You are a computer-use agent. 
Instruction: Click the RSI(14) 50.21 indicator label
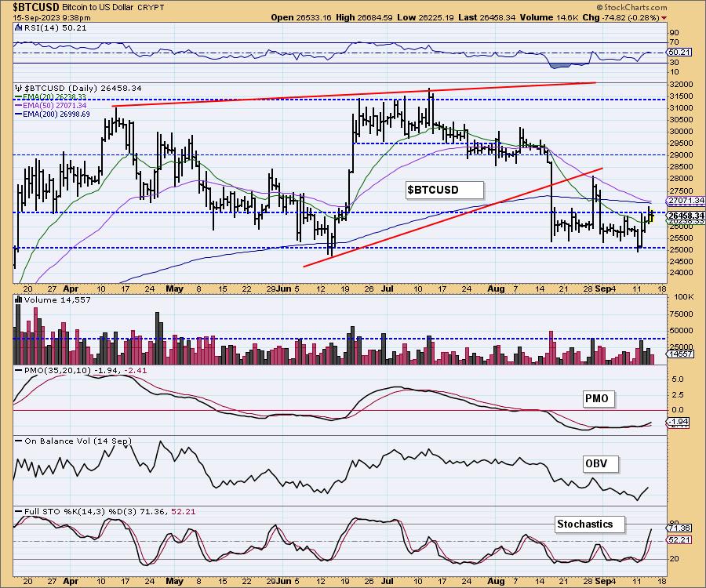click(55, 28)
